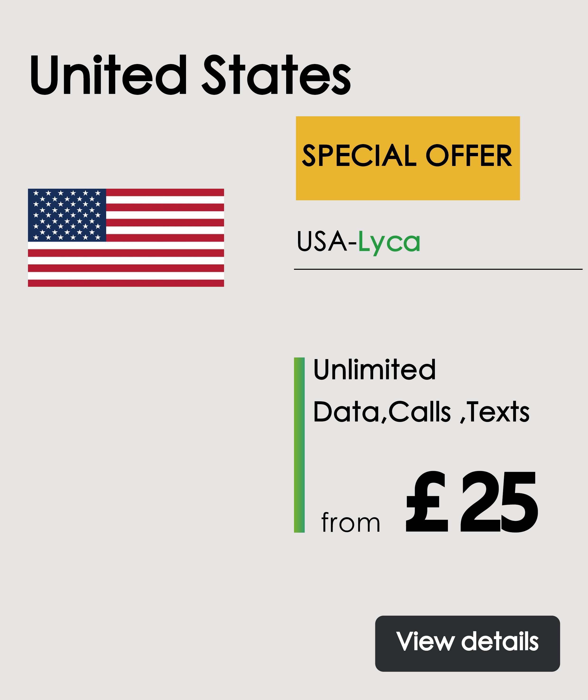Click the blue star canton of the flag

(67, 215)
